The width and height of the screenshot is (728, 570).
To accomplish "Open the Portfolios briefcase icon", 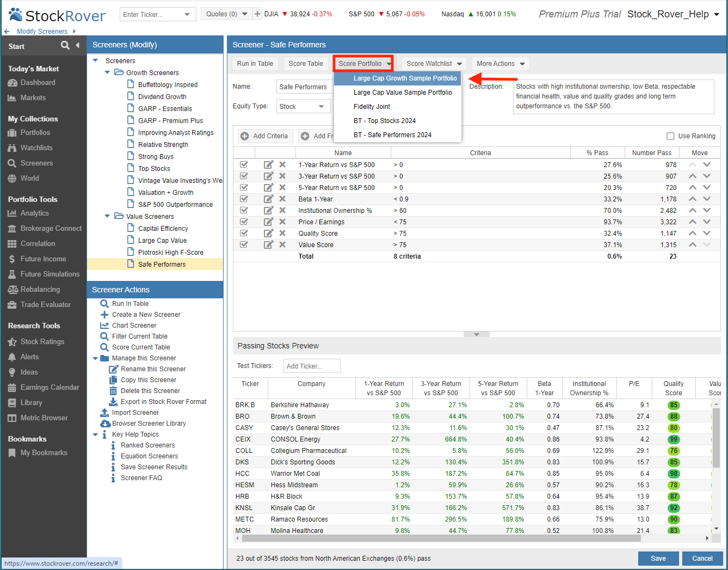I will click(x=13, y=133).
